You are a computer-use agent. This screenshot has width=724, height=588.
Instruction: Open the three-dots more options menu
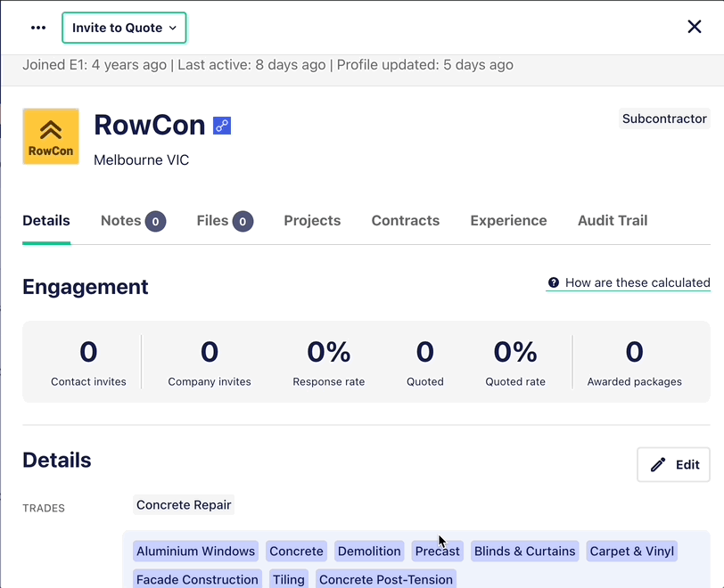pos(38,28)
